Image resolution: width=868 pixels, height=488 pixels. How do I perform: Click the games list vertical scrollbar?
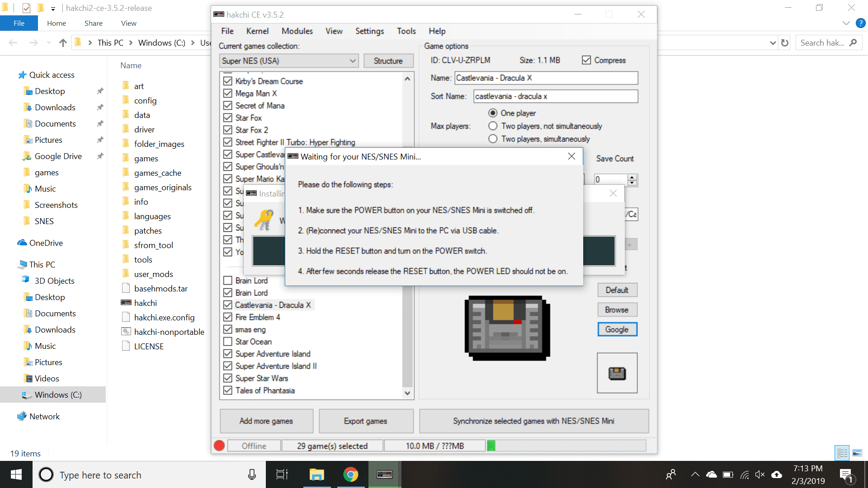coord(407,235)
